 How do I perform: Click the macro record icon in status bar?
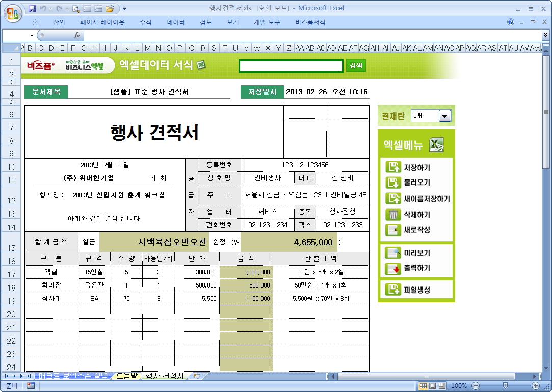coord(31,386)
